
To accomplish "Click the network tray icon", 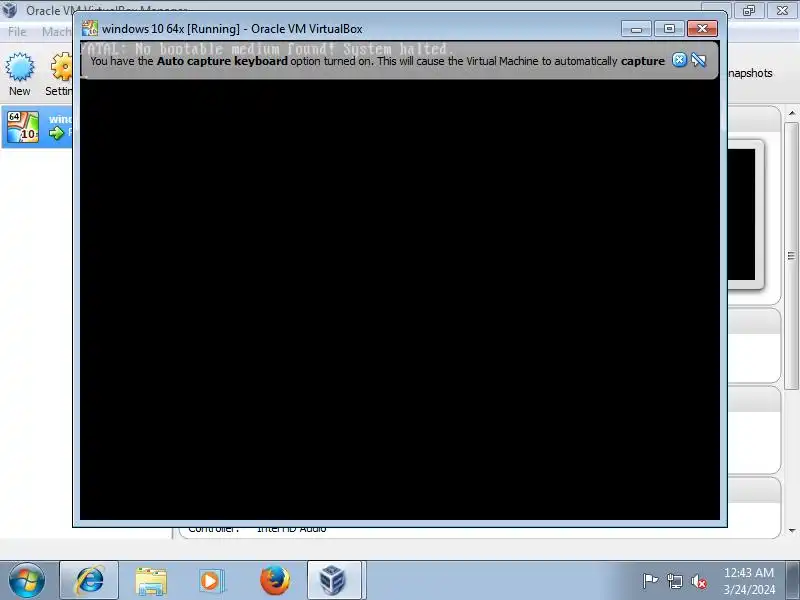I will coord(674,581).
